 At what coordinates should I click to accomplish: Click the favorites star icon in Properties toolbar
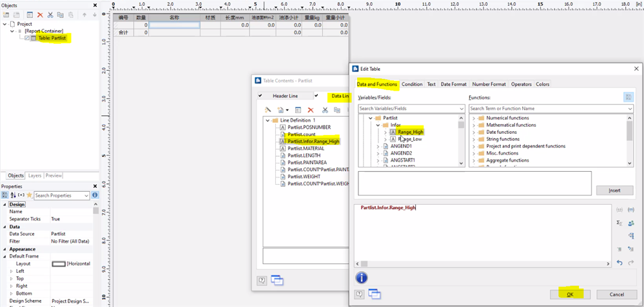tap(29, 195)
